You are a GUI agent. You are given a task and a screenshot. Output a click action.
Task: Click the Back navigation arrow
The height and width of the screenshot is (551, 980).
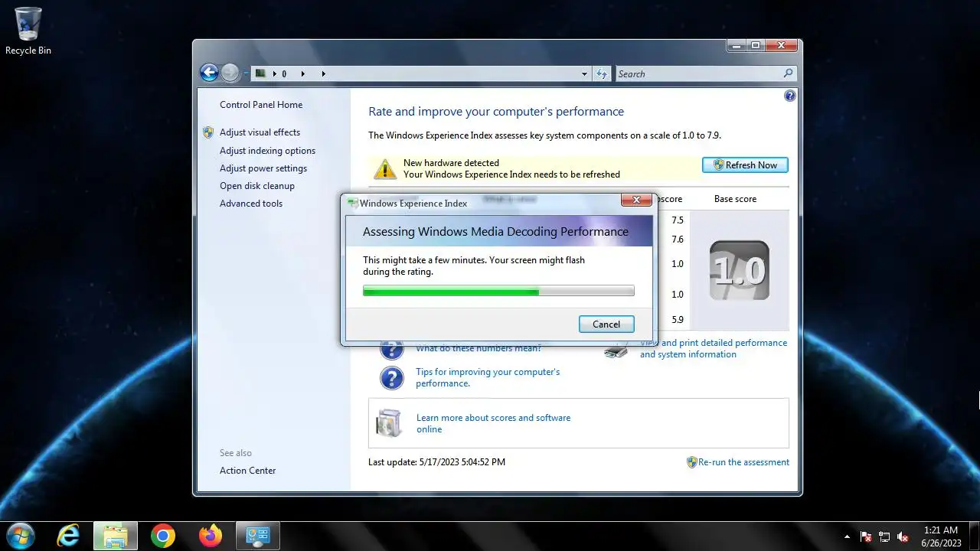coord(209,73)
